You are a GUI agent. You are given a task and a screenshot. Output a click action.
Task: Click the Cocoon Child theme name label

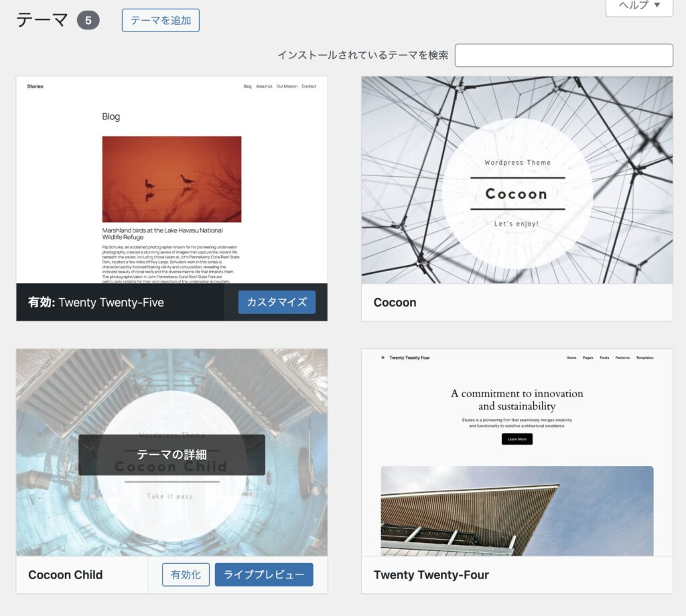(66, 574)
